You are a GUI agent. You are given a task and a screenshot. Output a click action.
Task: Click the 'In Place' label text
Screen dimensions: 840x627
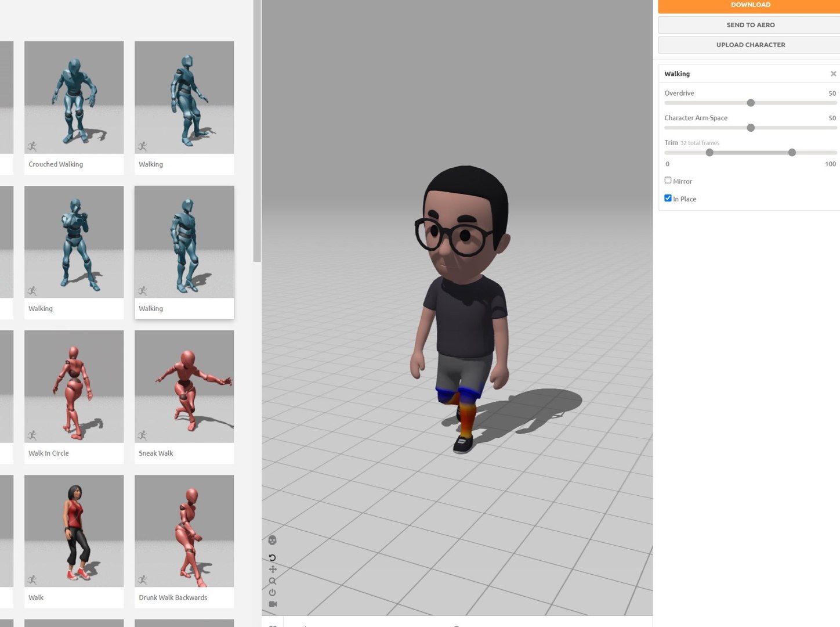coord(685,199)
